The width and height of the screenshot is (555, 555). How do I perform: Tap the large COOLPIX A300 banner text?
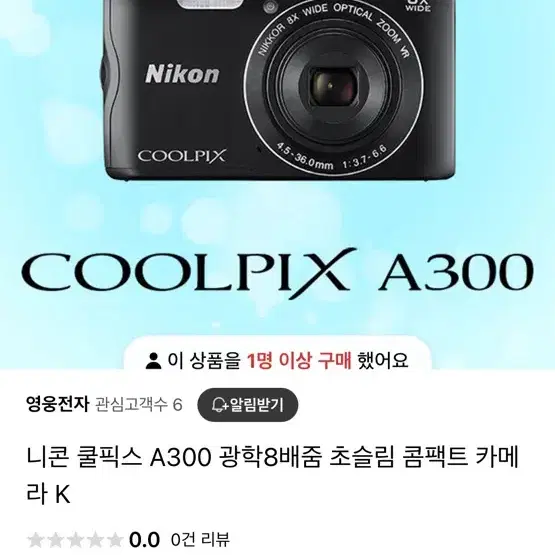278,273
